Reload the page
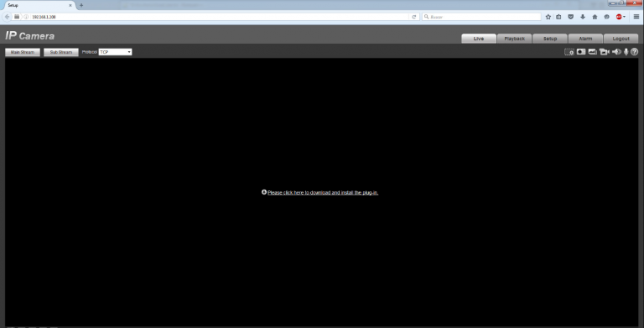 (414, 17)
